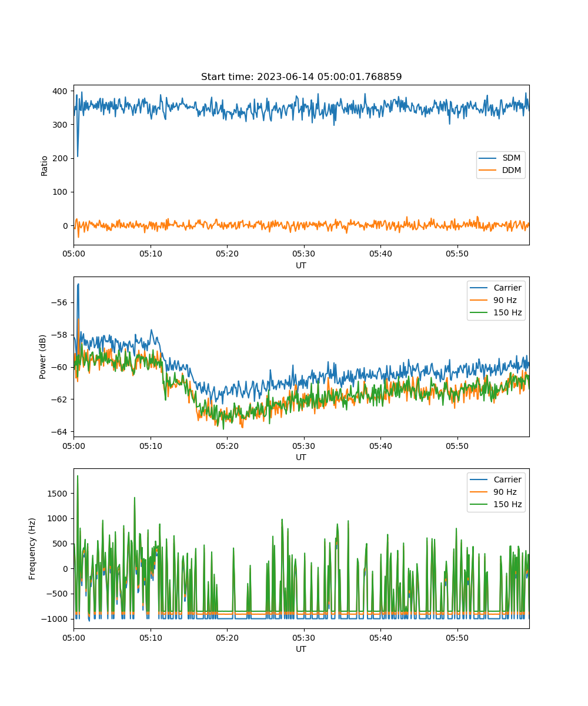This screenshot has width=588, height=706.
Task: Click the −1000 tick label on the Frequency axis
Action: (55, 619)
